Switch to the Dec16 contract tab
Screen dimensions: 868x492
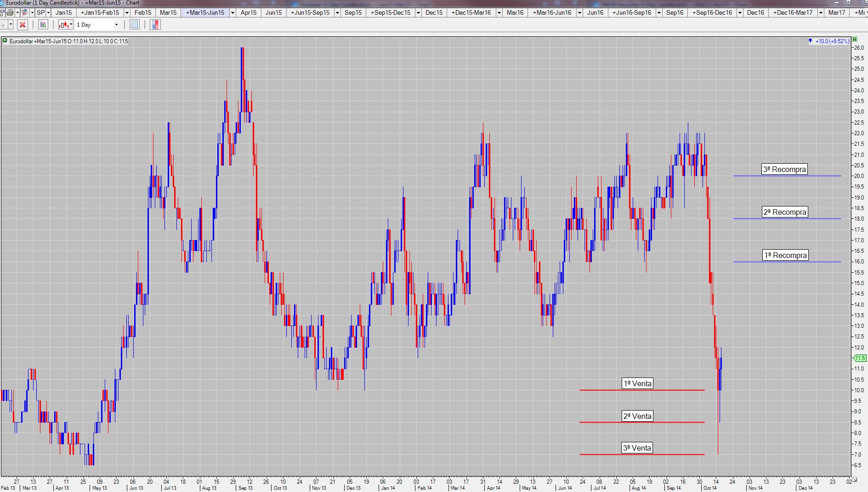point(755,12)
